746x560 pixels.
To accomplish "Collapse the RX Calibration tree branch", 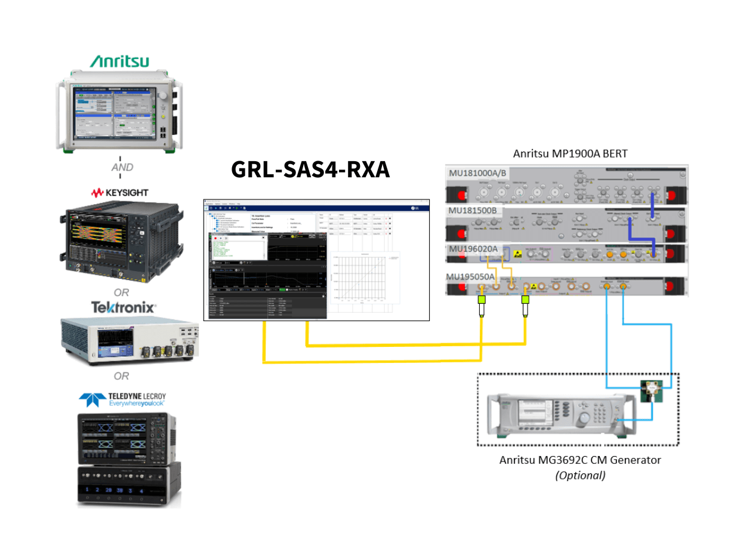I will 210,216.
